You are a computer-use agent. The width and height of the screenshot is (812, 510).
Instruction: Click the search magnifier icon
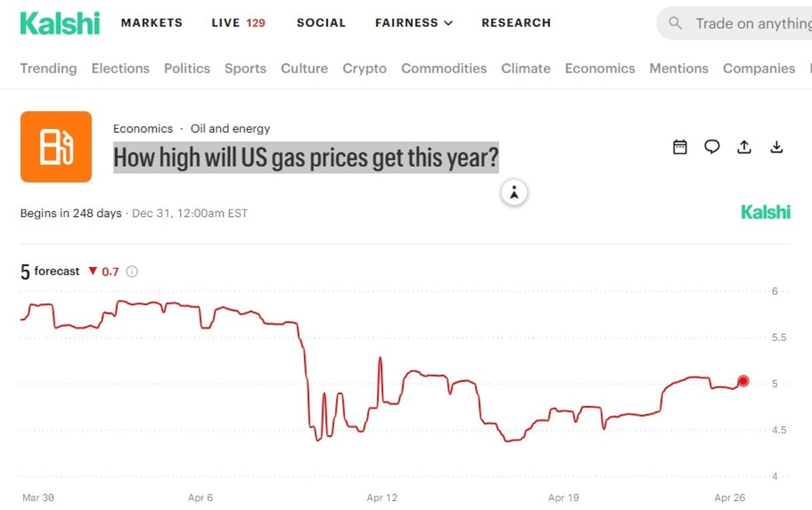coord(675,22)
